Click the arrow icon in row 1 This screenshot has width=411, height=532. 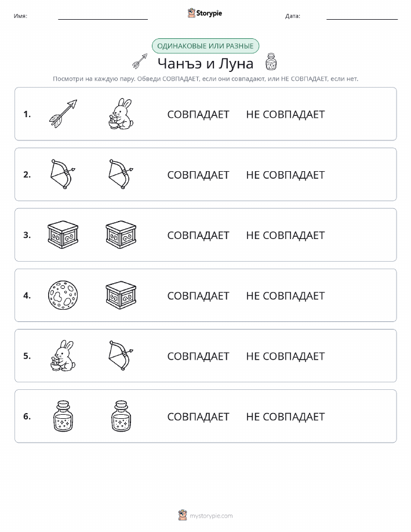pos(63,114)
